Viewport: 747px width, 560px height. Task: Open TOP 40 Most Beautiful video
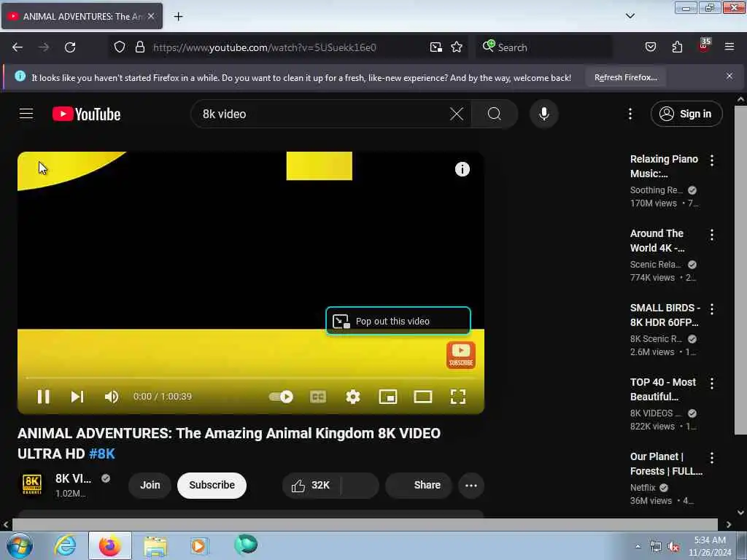(x=663, y=389)
